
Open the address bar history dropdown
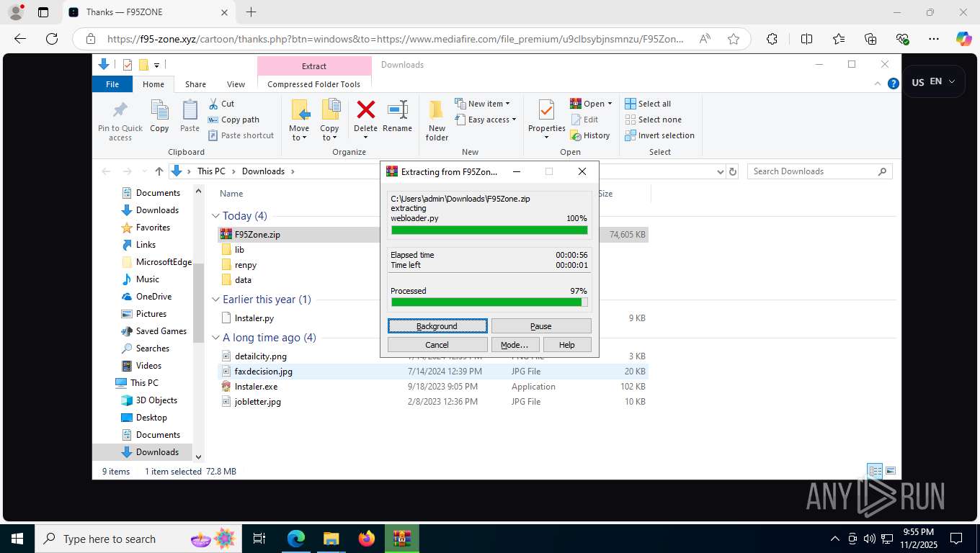(x=720, y=171)
